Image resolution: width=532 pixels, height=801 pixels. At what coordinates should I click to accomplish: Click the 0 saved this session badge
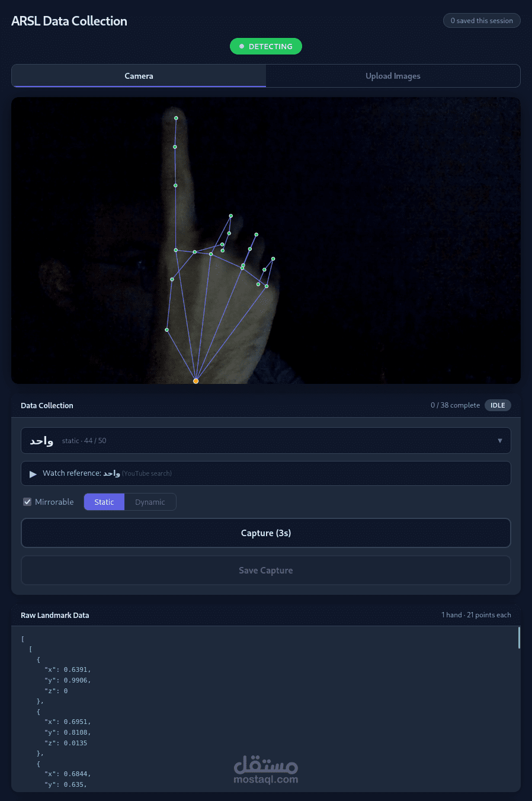482,21
